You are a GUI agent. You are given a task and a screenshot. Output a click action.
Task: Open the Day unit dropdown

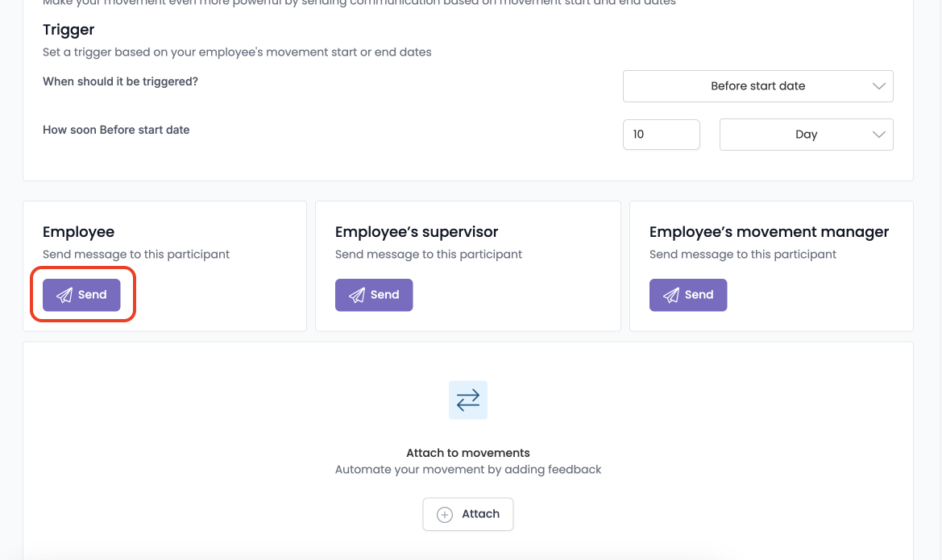click(807, 135)
